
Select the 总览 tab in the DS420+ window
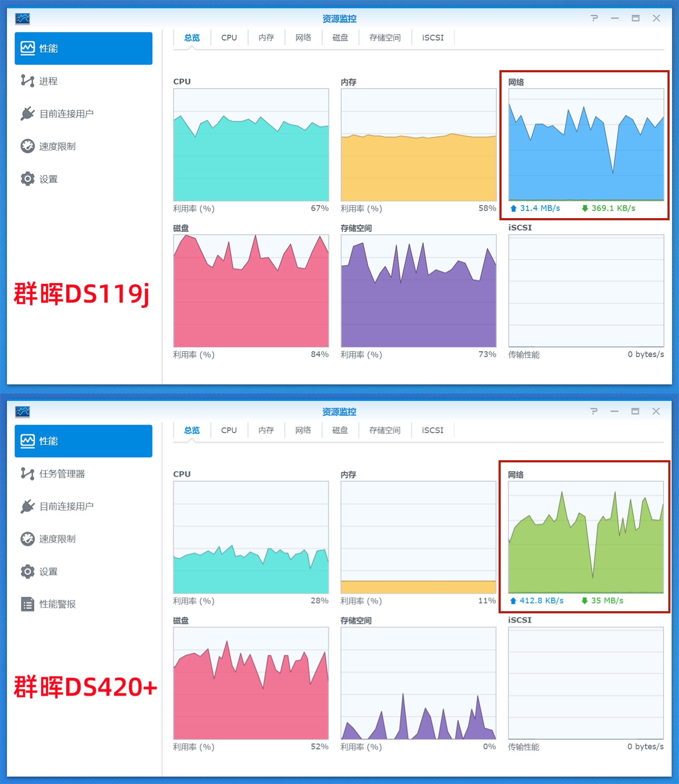[x=192, y=430]
